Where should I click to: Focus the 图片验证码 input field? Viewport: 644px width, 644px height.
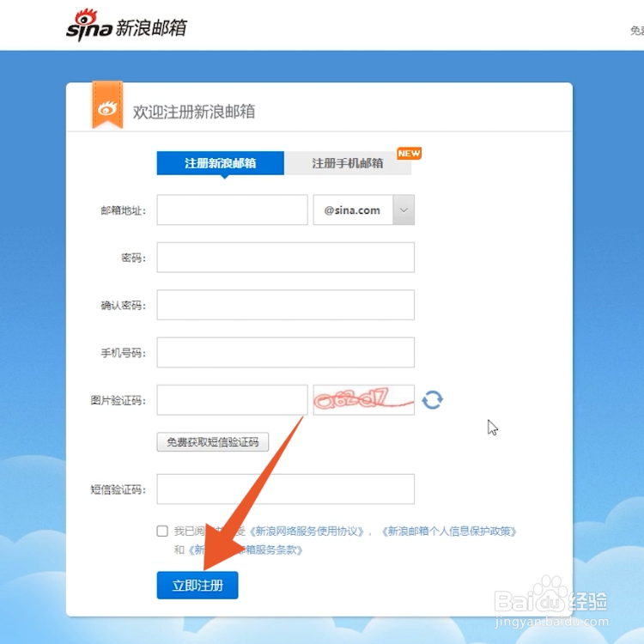[232, 399]
